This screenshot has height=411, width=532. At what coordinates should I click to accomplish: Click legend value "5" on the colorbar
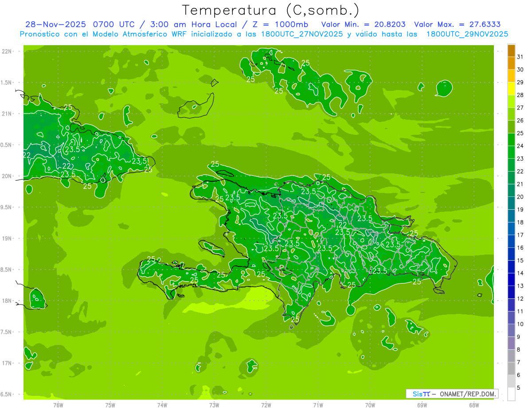pyautogui.click(x=519, y=388)
